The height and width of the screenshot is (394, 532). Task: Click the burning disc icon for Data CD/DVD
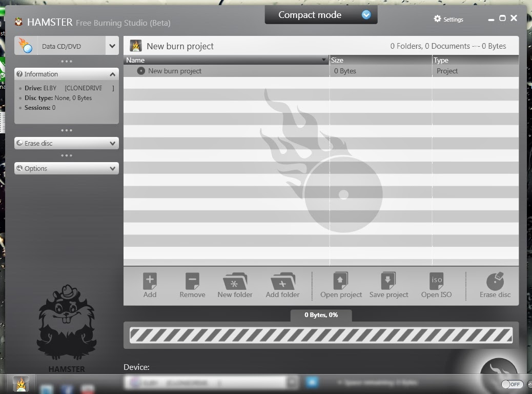[x=26, y=46]
